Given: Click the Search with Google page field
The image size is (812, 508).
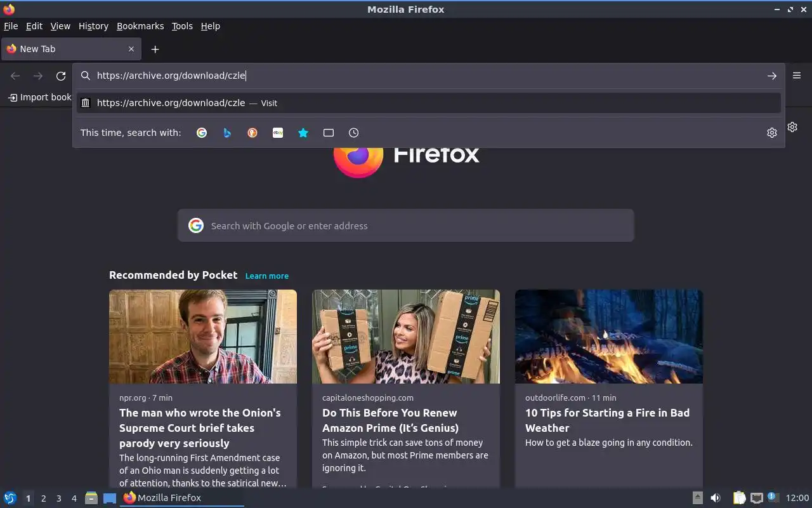Looking at the screenshot, I should (406, 225).
